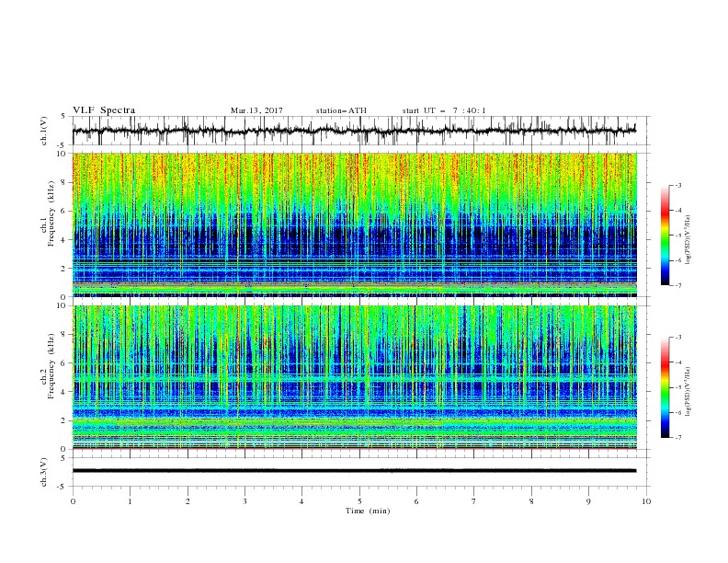
Task: Click the "1" tick on the time axis
Action: (x=130, y=501)
